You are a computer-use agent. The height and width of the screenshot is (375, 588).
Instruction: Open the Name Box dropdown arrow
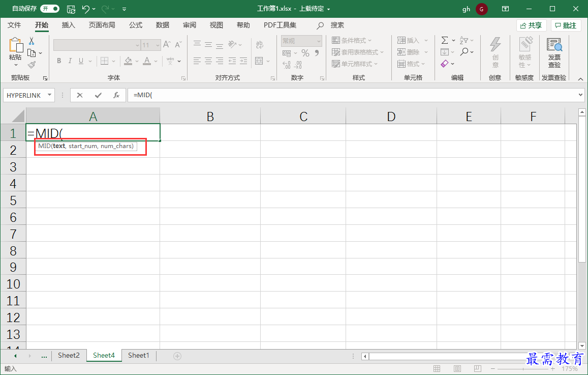[x=49, y=95]
